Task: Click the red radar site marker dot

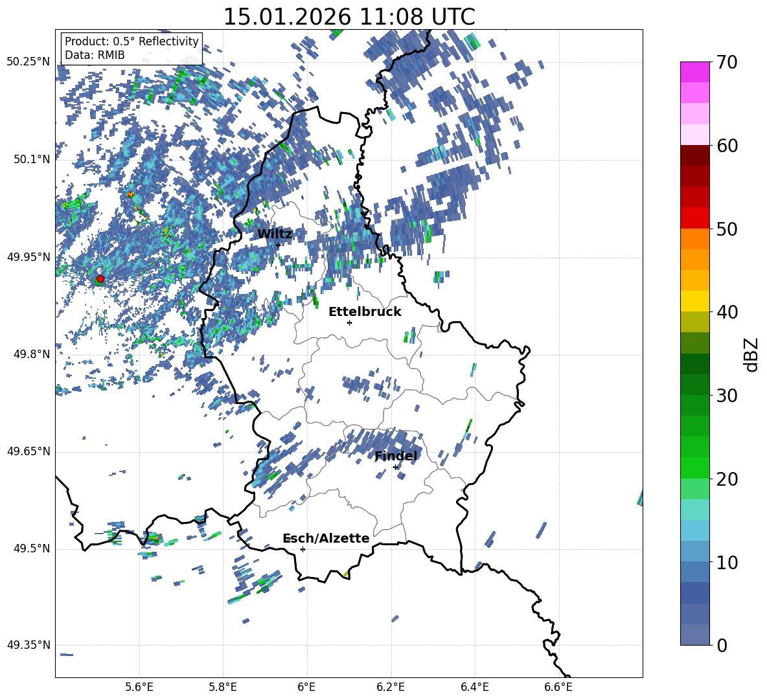Action: pyautogui.click(x=100, y=279)
